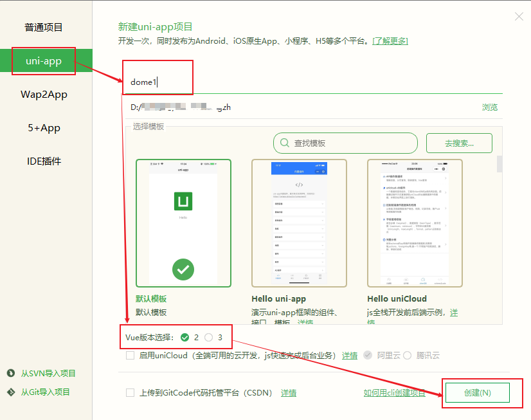Click the project path field starting with D:/

(301, 107)
